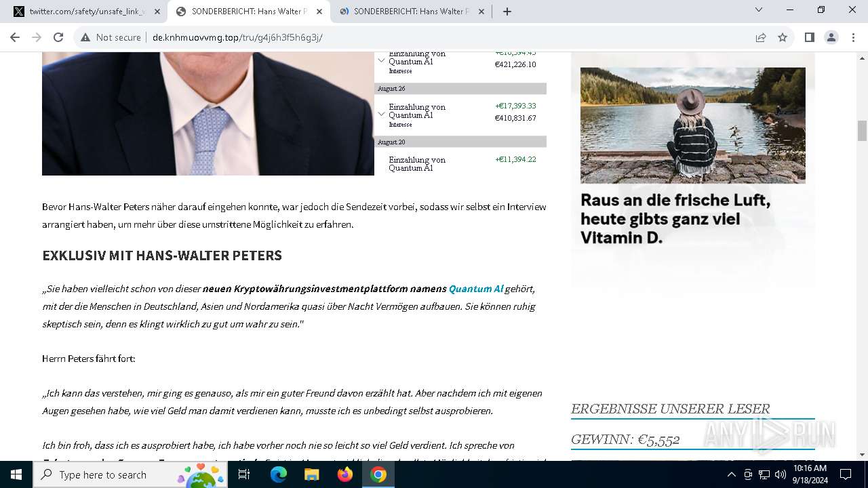Click the scrollbar down arrow
Viewport: 868px width, 488px height.
click(x=862, y=455)
